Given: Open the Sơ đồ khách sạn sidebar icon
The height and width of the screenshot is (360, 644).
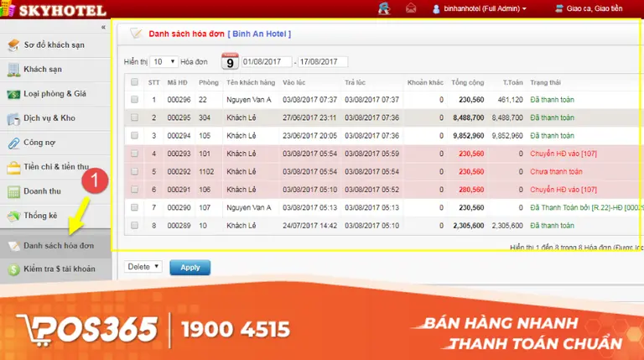Looking at the screenshot, I should pyautogui.click(x=13, y=44).
